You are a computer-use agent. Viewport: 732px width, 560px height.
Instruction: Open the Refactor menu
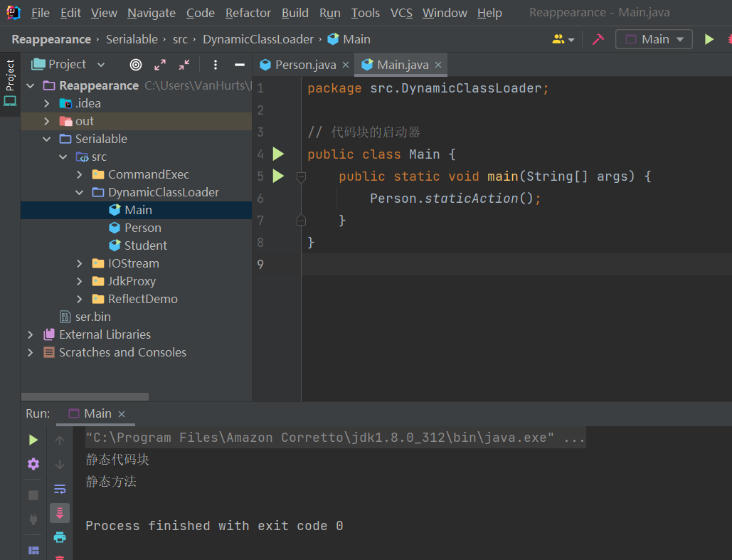pyautogui.click(x=248, y=13)
